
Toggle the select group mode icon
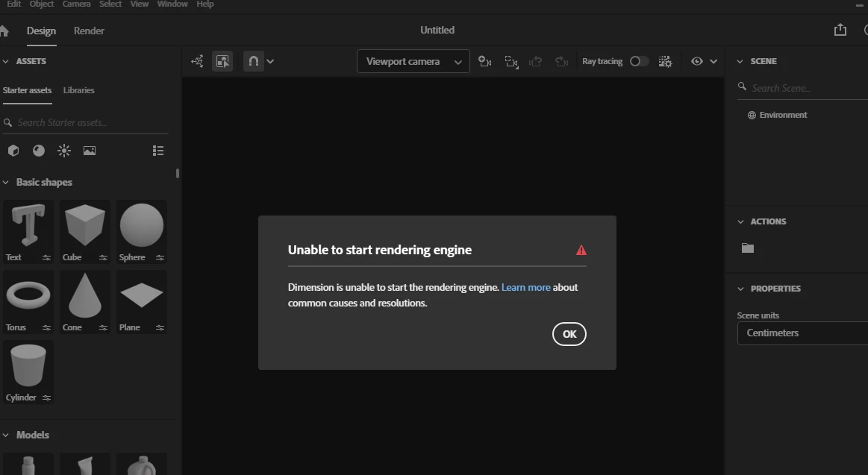click(x=222, y=61)
